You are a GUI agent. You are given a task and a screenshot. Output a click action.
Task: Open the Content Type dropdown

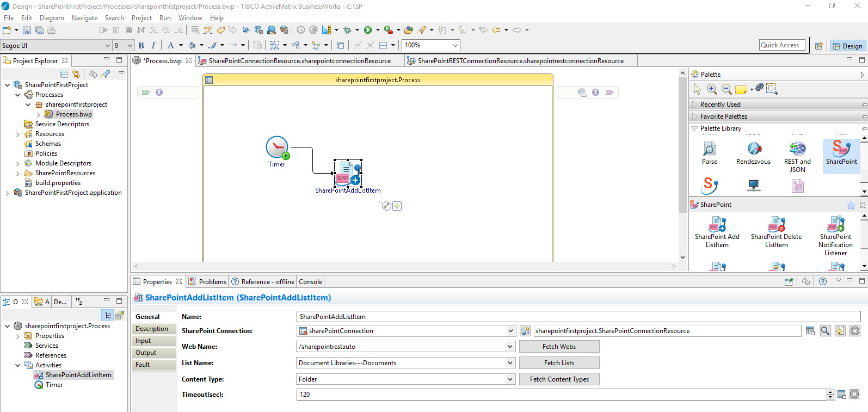[x=510, y=379]
